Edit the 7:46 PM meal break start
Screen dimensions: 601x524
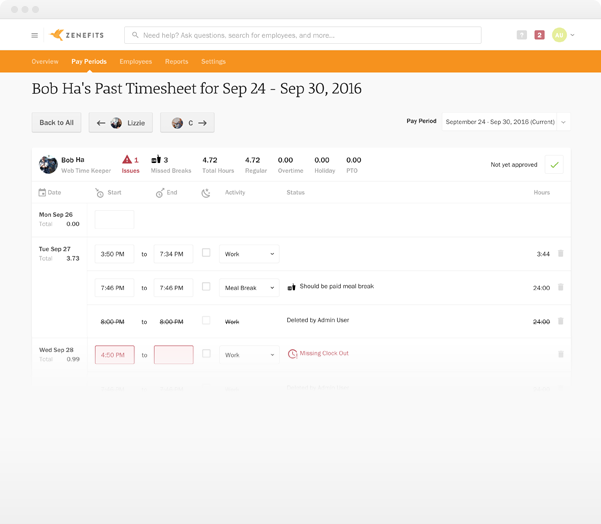click(114, 287)
